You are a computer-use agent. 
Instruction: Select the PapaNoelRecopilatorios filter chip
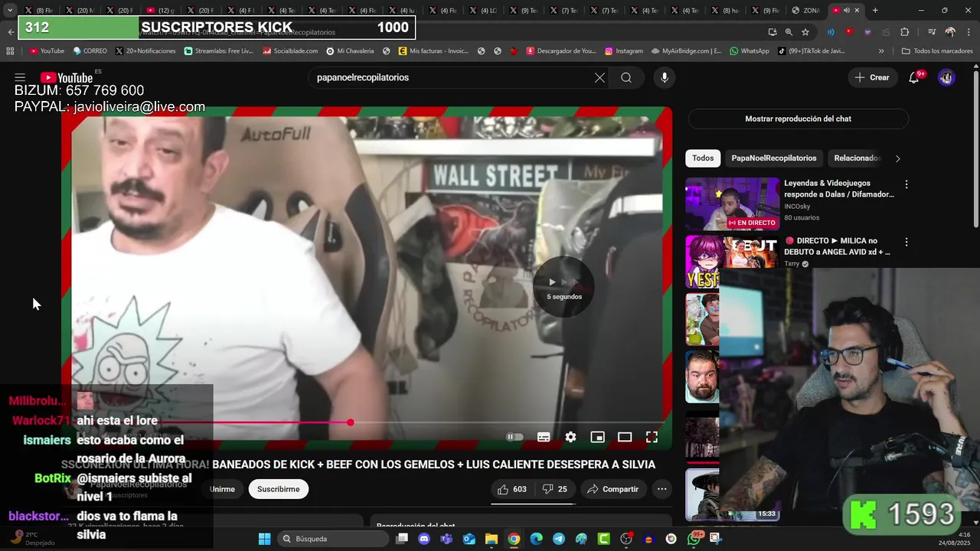773,158
